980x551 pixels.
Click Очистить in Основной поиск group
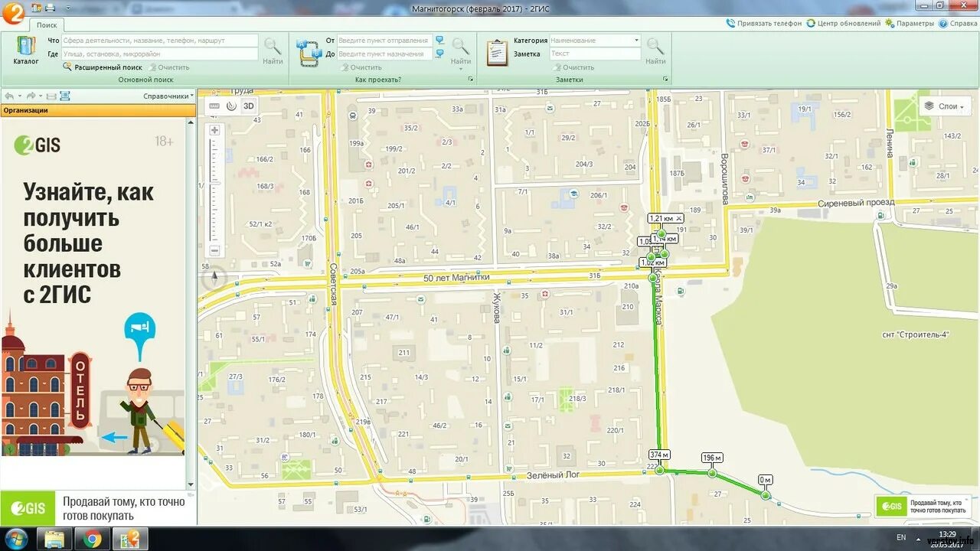click(x=168, y=67)
